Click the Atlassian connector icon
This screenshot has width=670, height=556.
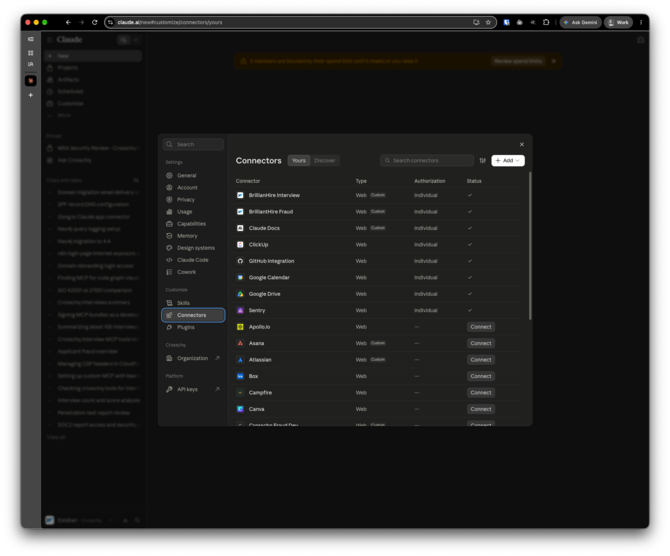pos(240,360)
